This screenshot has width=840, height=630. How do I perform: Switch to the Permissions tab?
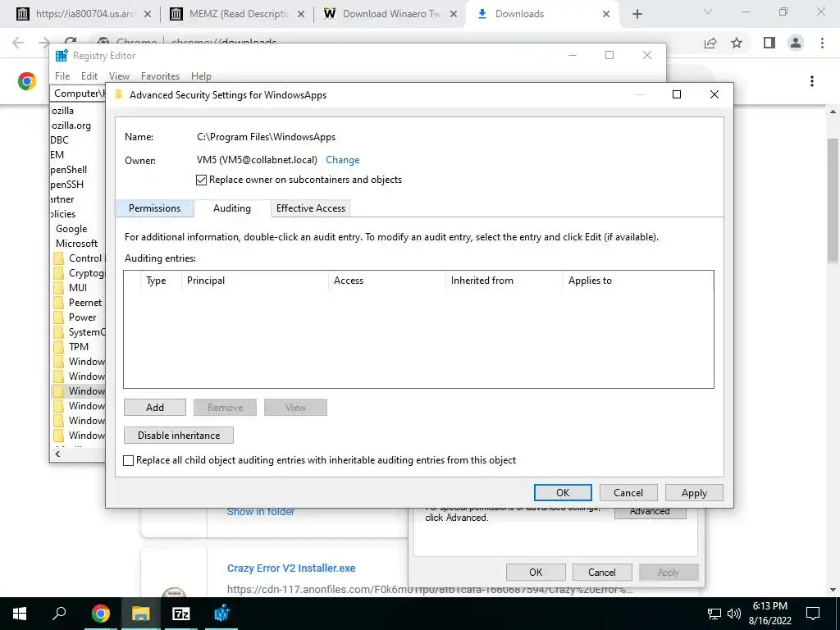[154, 208]
